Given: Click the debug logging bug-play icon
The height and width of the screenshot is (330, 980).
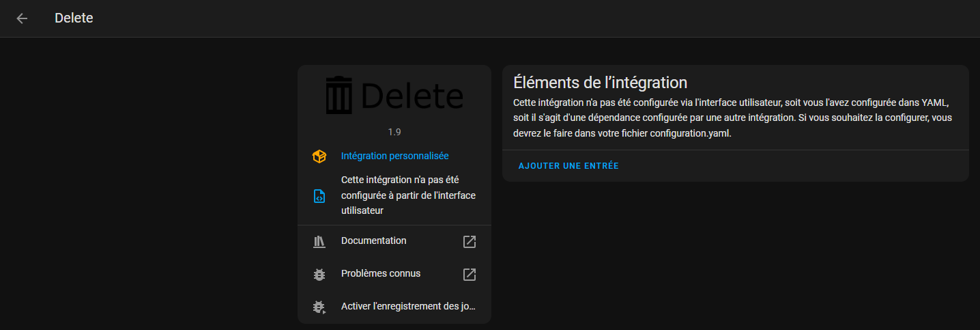Looking at the screenshot, I should pos(319,307).
